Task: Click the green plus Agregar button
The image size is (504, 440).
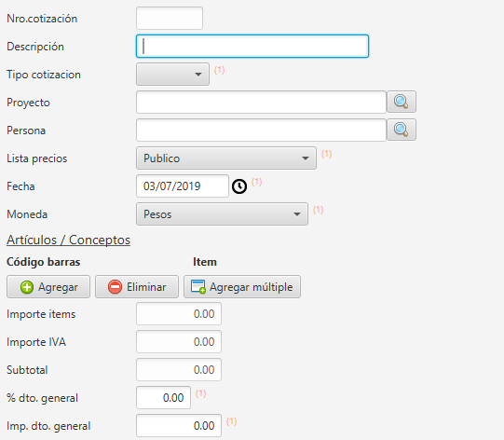Action: [x=48, y=286]
